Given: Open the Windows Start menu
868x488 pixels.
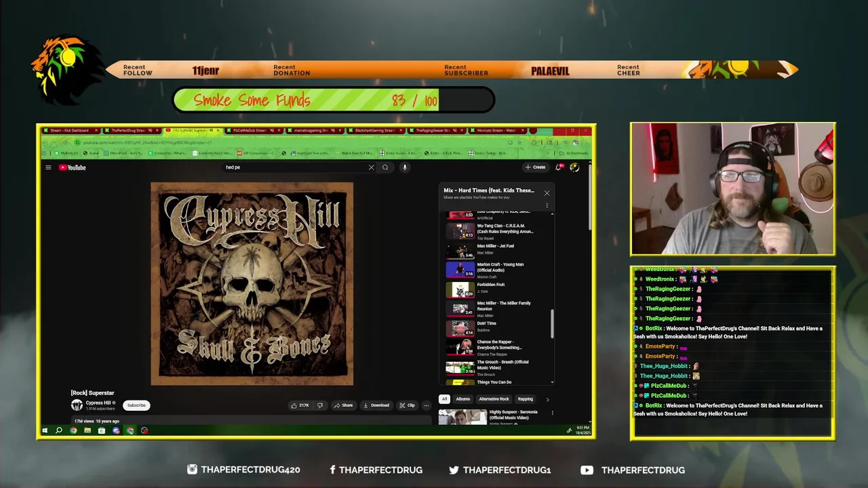Looking at the screenshot, I should pyautogui.click(x=45, y=430).
